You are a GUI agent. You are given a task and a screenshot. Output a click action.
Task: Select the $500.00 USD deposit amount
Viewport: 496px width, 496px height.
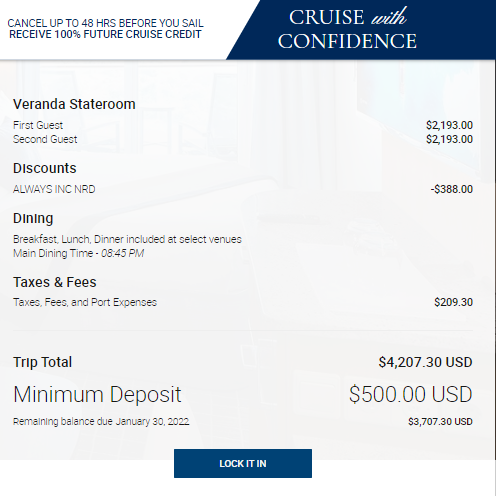411,394
